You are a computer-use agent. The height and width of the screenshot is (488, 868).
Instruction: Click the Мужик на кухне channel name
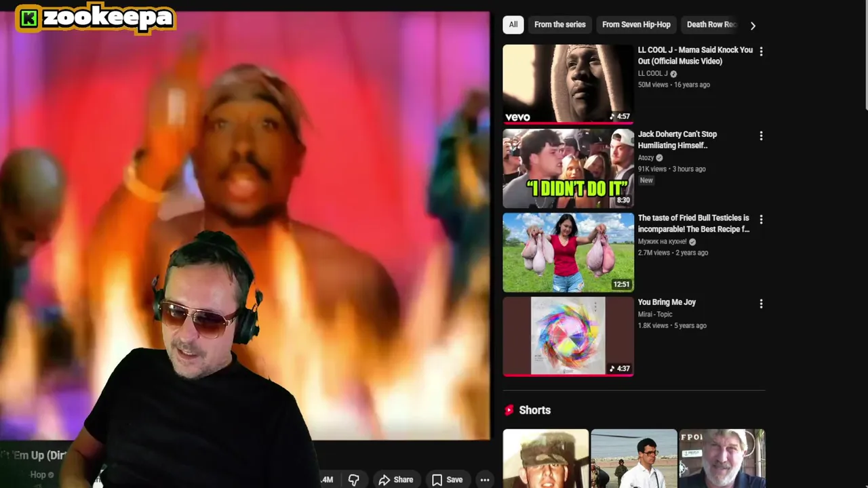click(663, 241)
